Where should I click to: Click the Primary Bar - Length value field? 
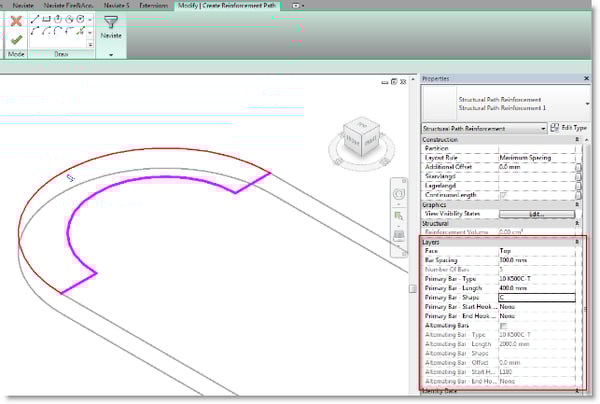pos(537,288)
